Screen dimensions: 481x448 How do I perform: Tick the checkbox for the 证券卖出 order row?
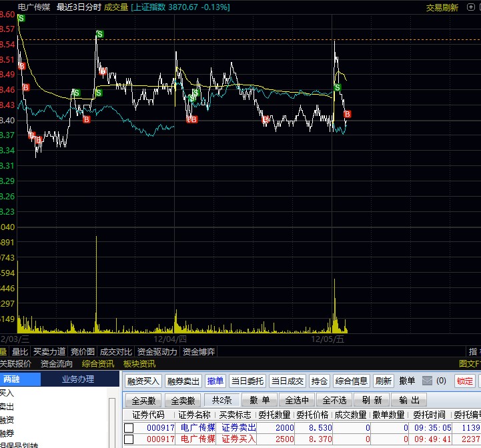point(129,428)
